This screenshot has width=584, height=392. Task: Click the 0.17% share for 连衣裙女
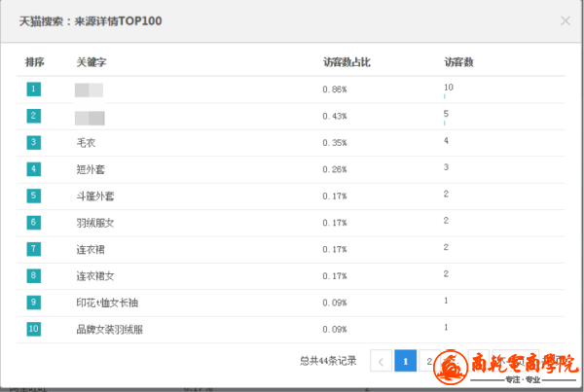[335, 276]
